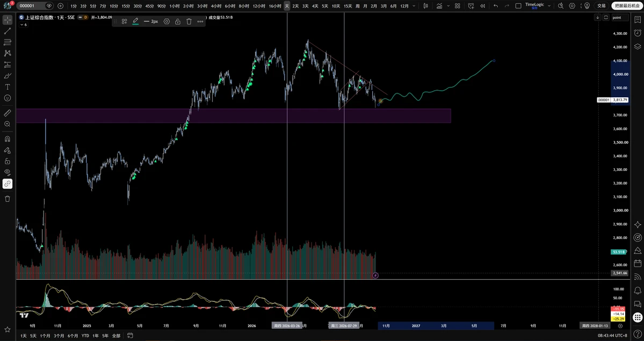Toggle lock all drawings
Viewport: 644px width, 341px height.
(8, 162)
